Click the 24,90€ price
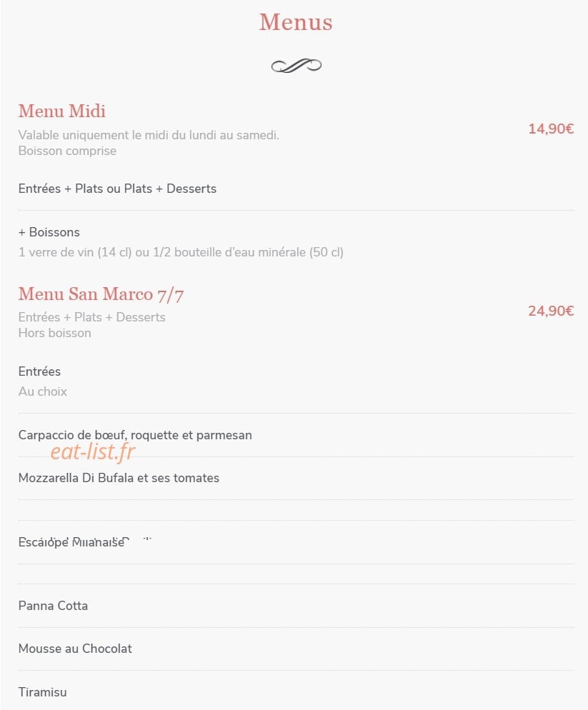Screen dimensions: 588x710 551,311
